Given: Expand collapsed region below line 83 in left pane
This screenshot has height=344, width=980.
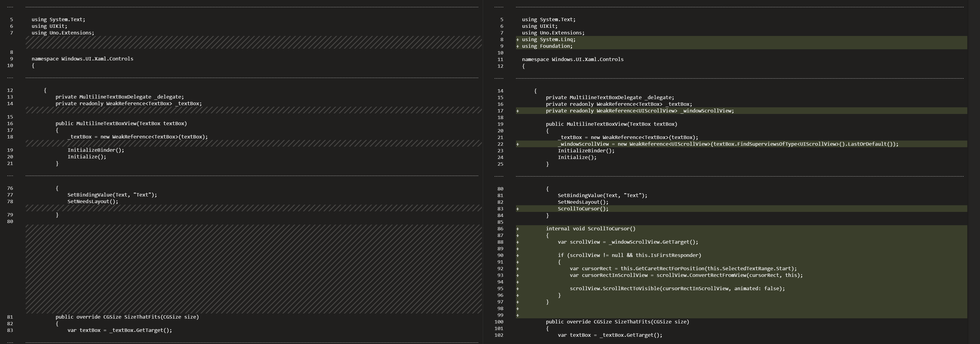Looking at the screenshot, I should pos(10,342).
